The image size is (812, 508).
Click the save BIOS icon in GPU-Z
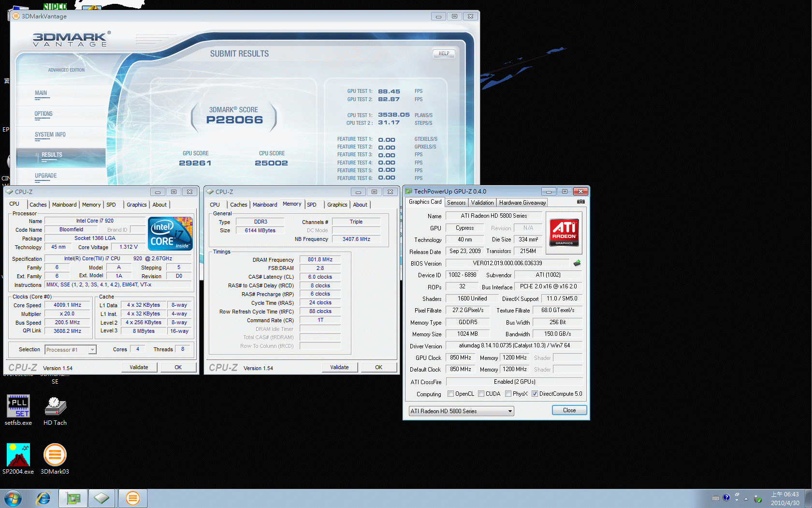pyautogui.click(x=577, y=263)
